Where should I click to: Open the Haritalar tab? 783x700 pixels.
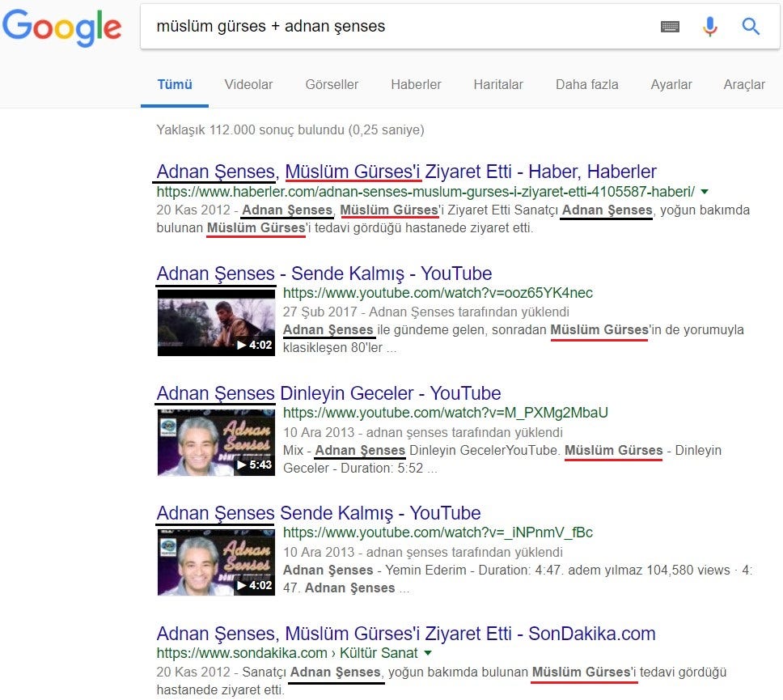point(497,84)
